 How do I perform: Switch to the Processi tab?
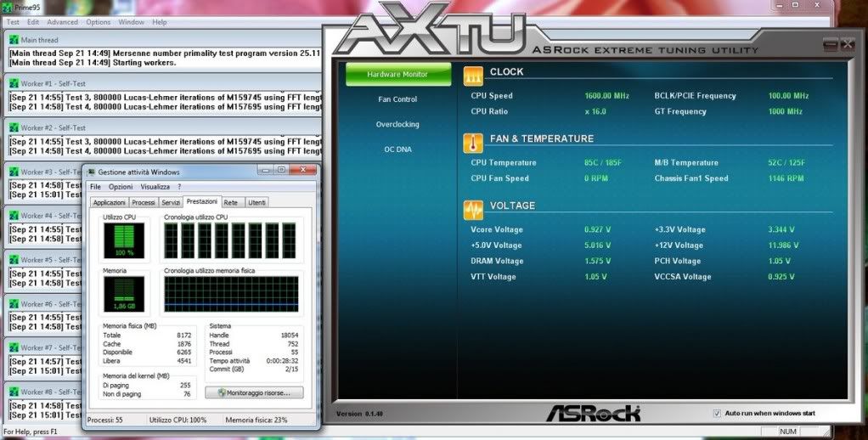[x=144, y=202]
